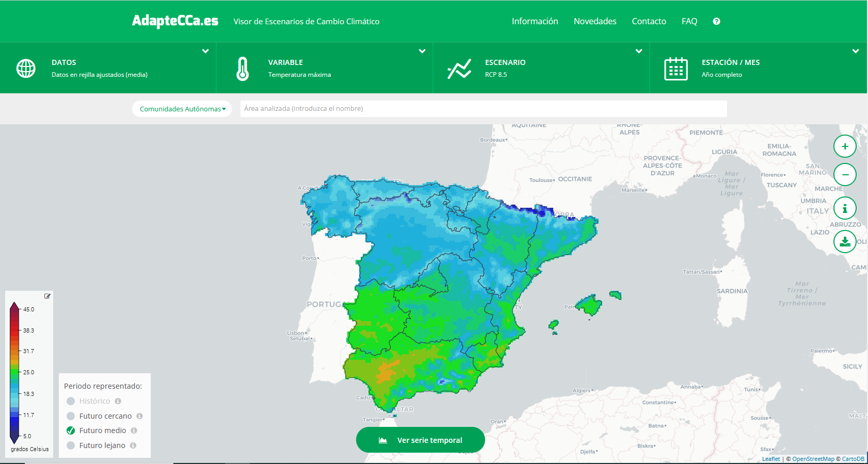Viewport: 868px width, 464px height.
Task: Open the FAQ page
Action: click(689, 21)
